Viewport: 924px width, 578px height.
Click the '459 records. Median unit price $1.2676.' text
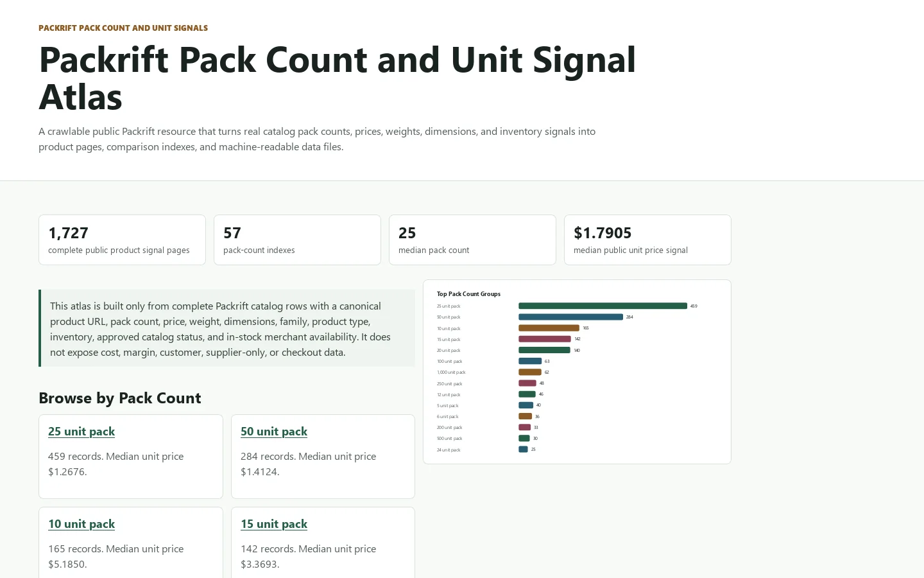click(x=116, y=464)
